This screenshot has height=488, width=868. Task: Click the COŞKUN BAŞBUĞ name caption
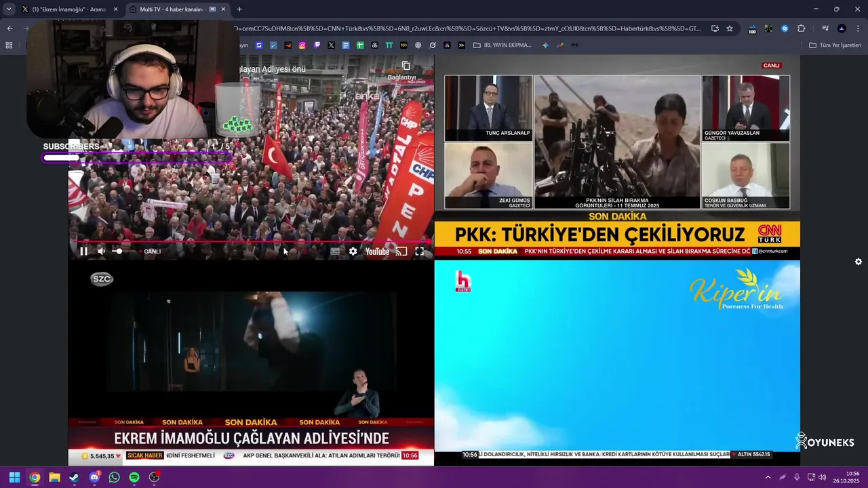(x=726, y=201)
